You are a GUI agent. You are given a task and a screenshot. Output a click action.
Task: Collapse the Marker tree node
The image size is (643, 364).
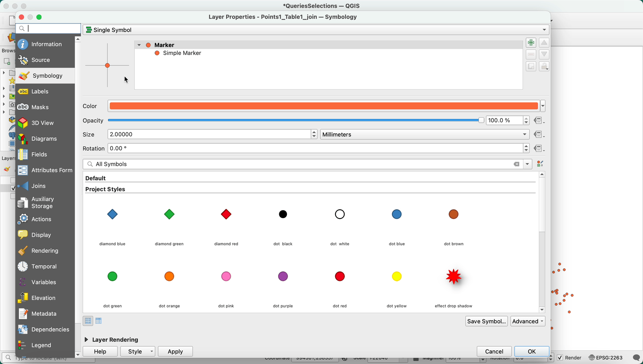[139, 45]
